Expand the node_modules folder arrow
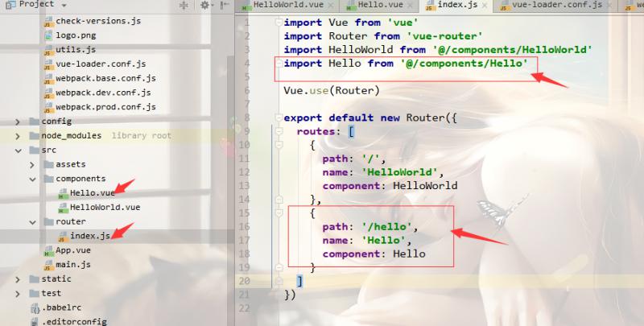The image size is (644, 326). coord(18,136)
